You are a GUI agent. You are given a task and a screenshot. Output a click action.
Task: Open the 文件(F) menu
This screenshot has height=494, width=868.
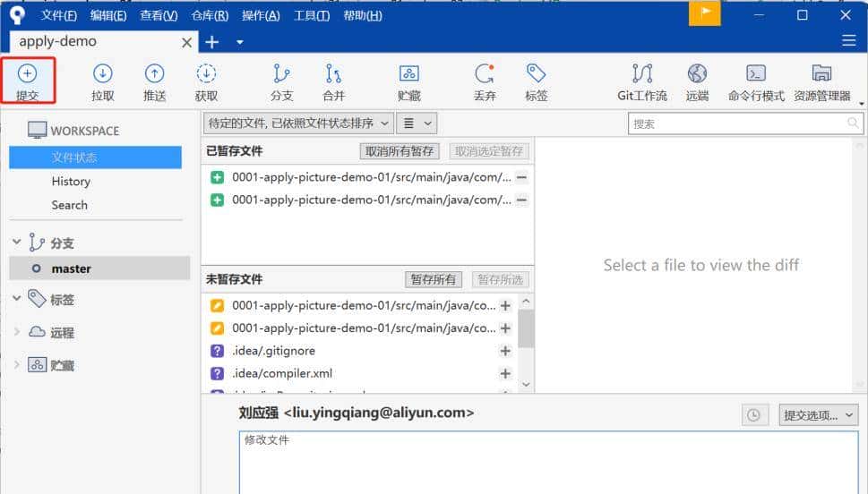click(x=59, y=15)
